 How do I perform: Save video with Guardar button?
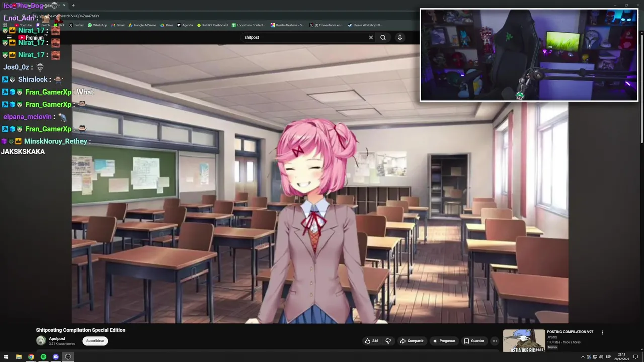click(474, 341)
